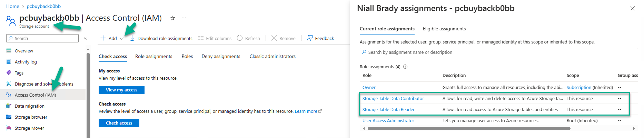Click the favorite star icon beside the title
The image size is (644, 138).
173,18
